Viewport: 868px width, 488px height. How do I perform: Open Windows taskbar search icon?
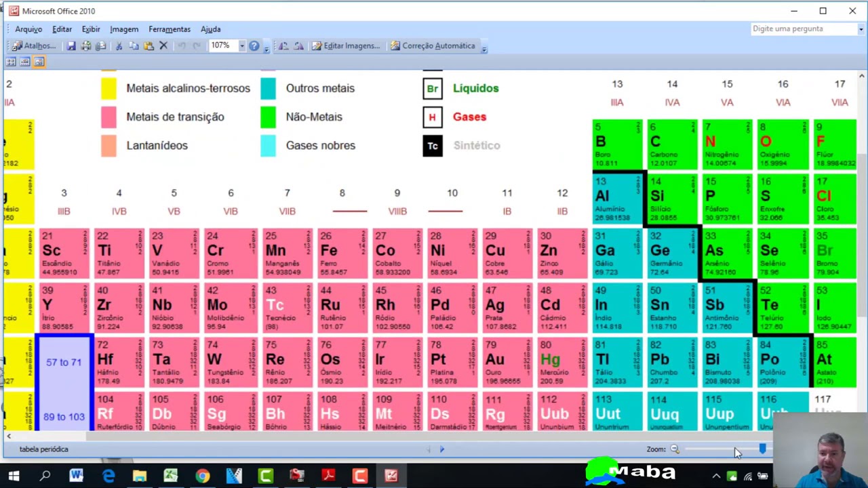(x=45, y=476)
